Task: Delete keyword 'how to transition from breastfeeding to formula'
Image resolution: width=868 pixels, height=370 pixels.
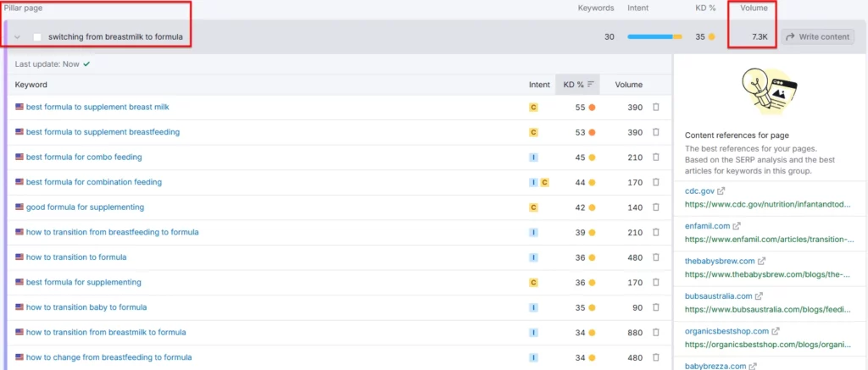Action: [656, 232]
